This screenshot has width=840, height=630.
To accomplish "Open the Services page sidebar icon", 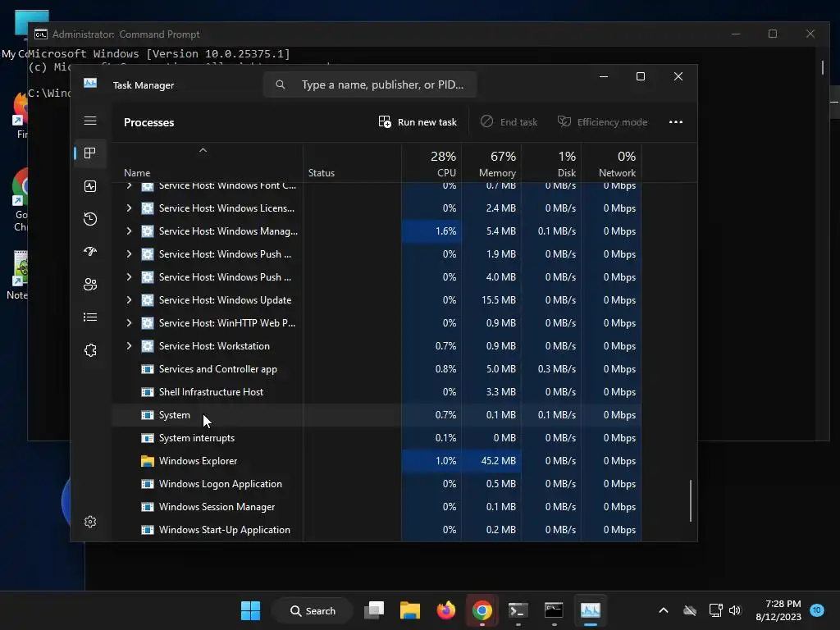I will pos(90,349).
